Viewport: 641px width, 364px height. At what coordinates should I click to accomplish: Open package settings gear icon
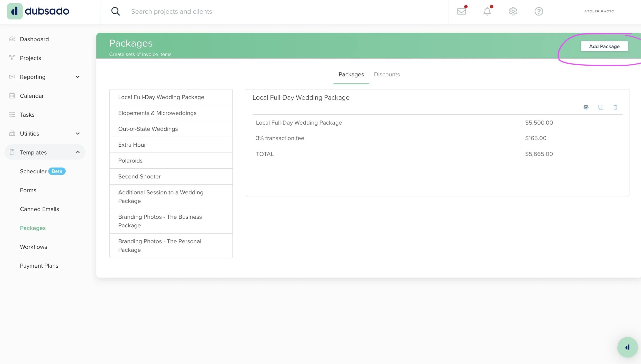pyautogui.click(x=586, y=107)
